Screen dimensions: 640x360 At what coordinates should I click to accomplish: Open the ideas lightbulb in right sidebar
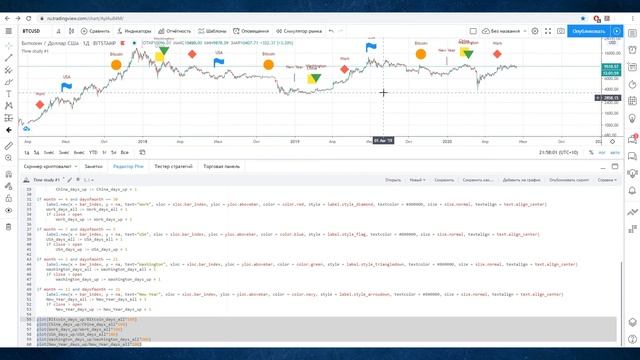click(633, 118)
